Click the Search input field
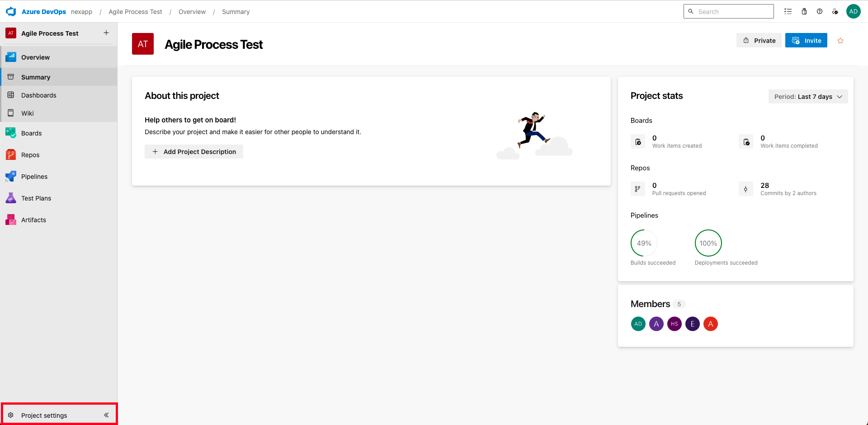 coord(729,12)
